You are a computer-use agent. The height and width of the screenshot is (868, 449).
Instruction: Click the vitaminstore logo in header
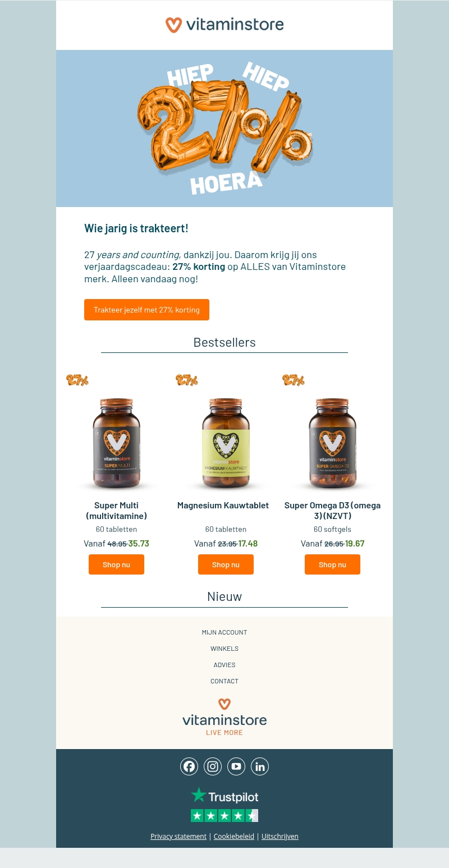pyautogui.click(x=224, y=25)
